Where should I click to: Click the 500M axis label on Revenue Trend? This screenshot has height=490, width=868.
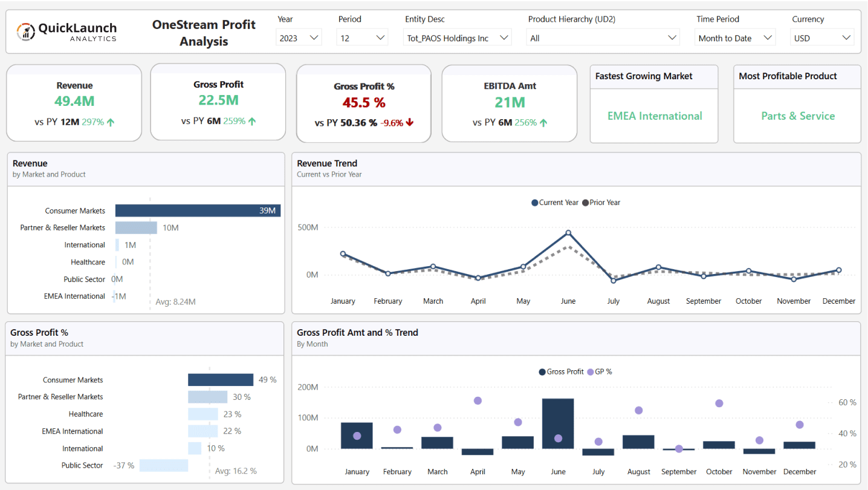coord(308,227)
